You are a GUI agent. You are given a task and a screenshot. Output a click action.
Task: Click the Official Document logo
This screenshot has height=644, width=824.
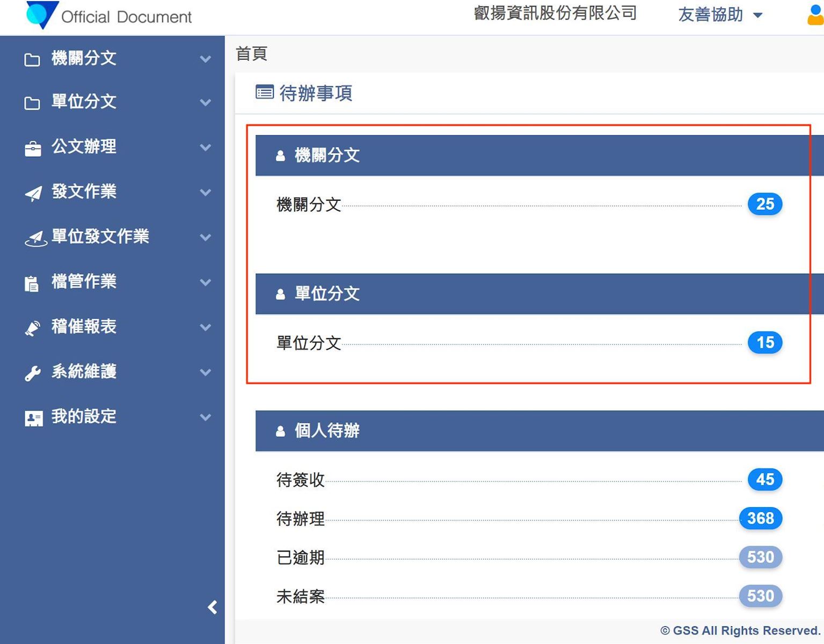click(x=42, y=14)
